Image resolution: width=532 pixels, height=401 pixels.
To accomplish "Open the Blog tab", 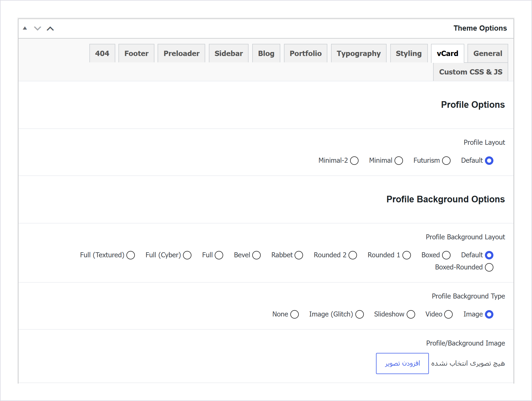I will coord(266,53).
